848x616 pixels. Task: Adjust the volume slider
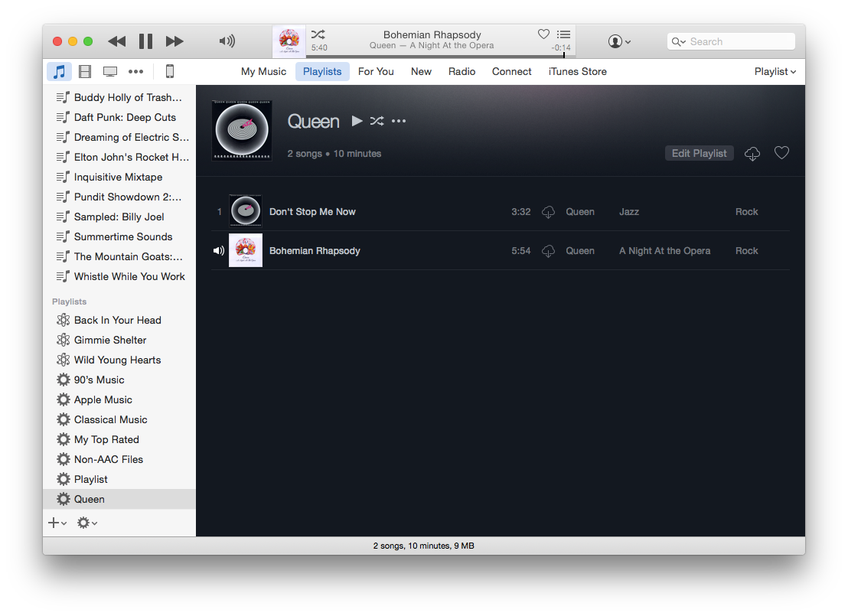tap(227, 41)
